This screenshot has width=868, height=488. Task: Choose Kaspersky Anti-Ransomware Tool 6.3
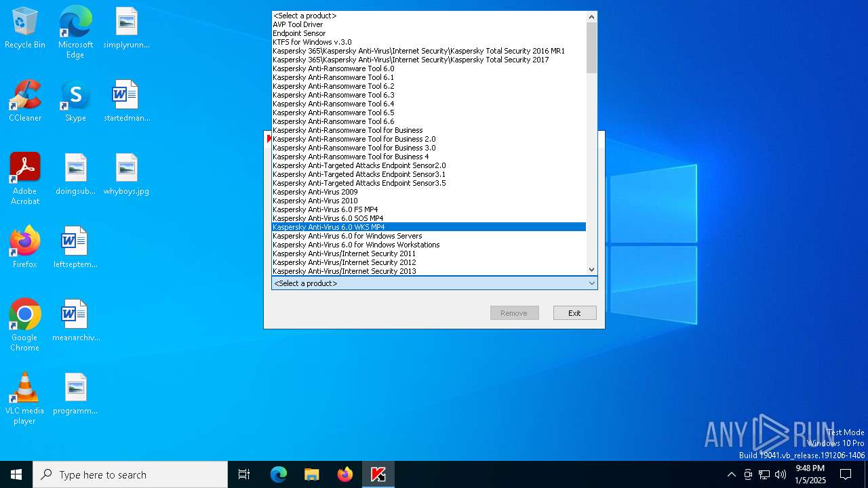point(429,95)
